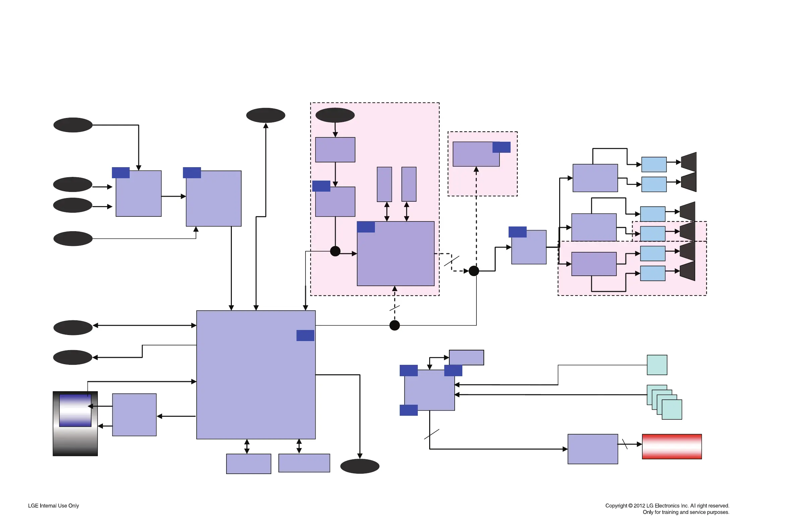
Task: Select the stack of four teal squares
Action: [x=664, y=402]
